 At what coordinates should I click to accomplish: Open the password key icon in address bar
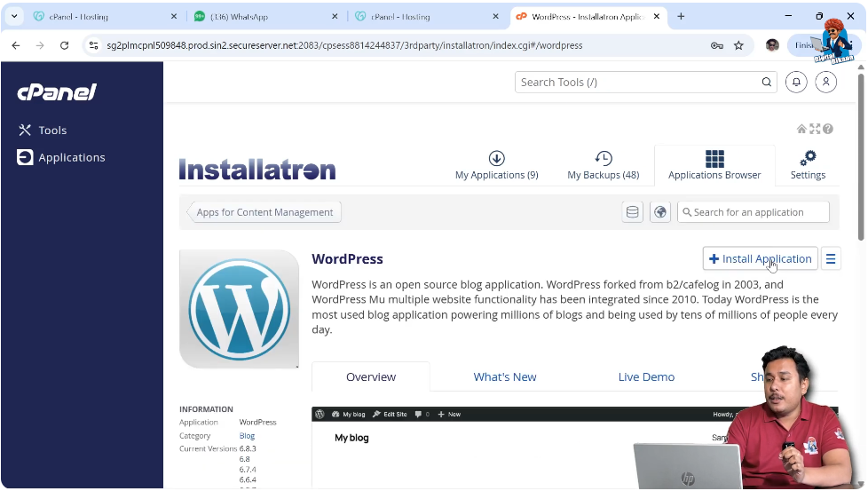tap(717, 45)
